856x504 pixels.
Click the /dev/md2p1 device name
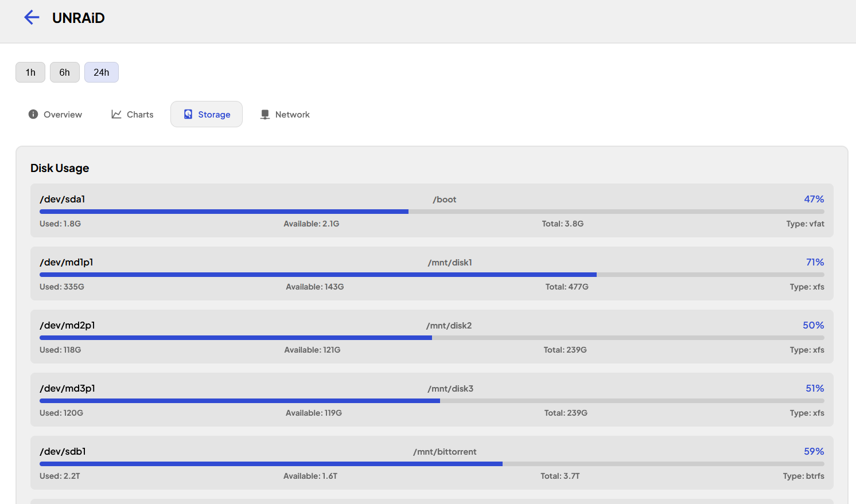[68, 325]
